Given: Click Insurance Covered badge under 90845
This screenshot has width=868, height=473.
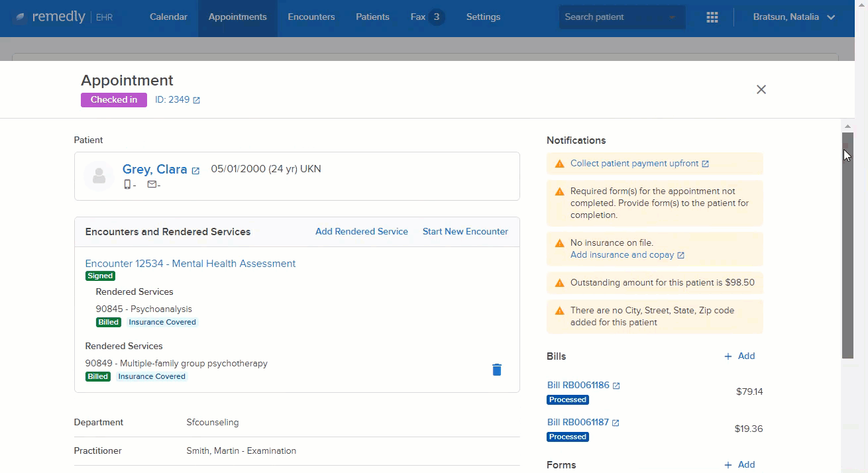Looking at the screenshot, I should (162, 323).
